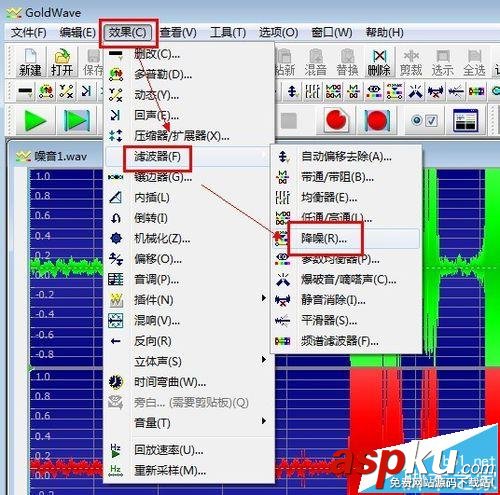Open the 窗口(W) menu
The image size is (500, 495).
tap(332, 33)
